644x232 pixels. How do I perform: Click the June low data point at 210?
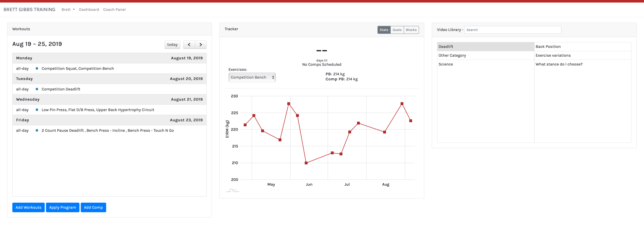(x=306, y=163)
